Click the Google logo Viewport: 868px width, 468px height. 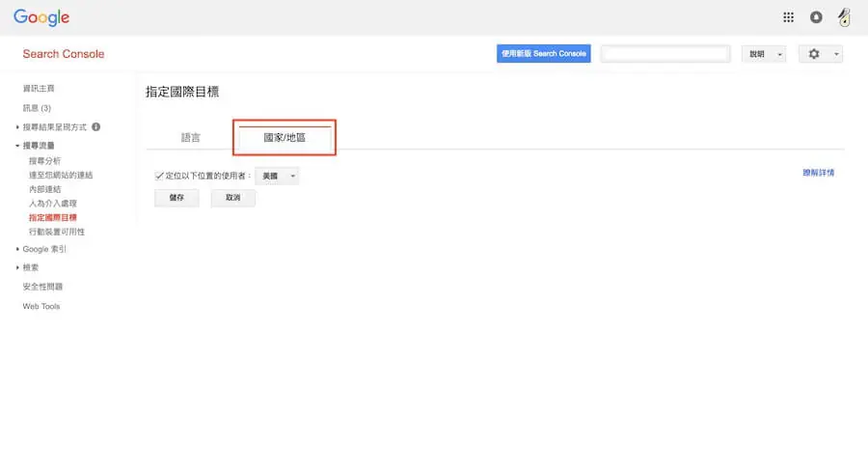[x=41, y=17]
